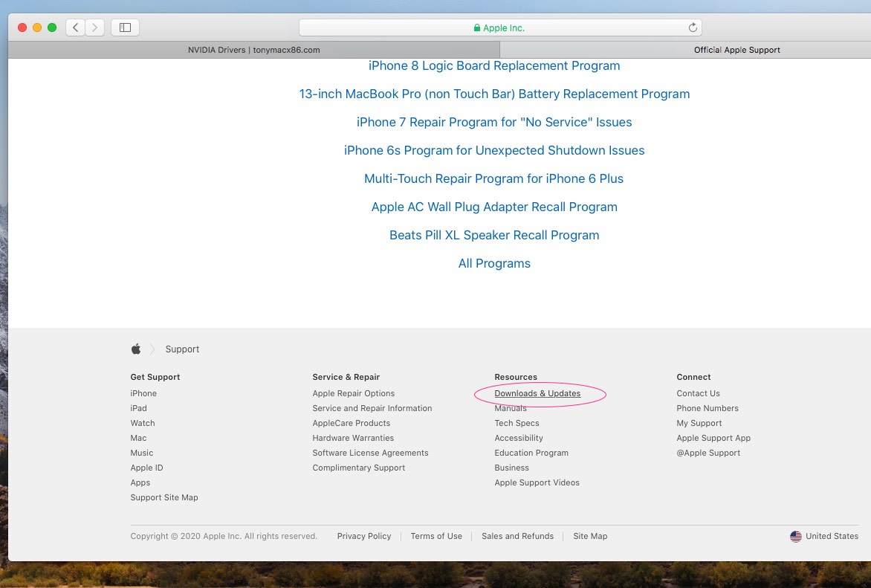Open Apple Repair Options link
Screen dimensions: 871x588
click(x=353, y=393)
